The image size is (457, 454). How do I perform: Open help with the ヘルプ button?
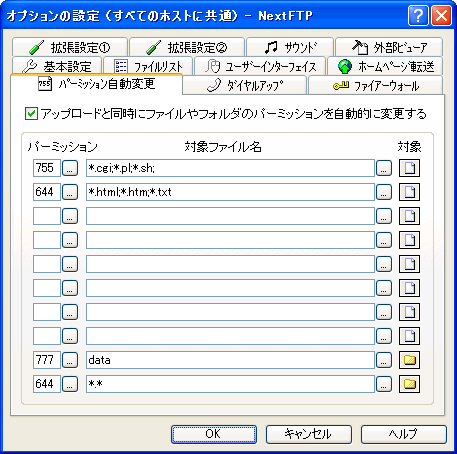click(404, 434)
